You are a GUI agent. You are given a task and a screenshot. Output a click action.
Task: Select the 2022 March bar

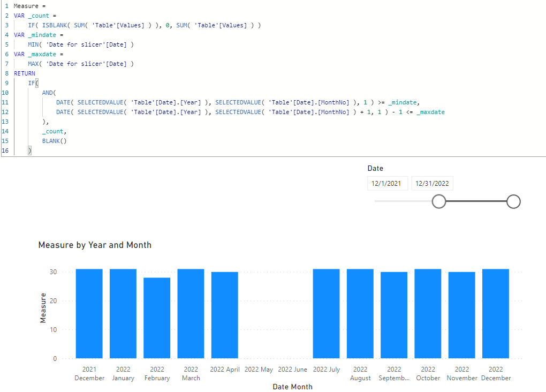coord(191,314)
